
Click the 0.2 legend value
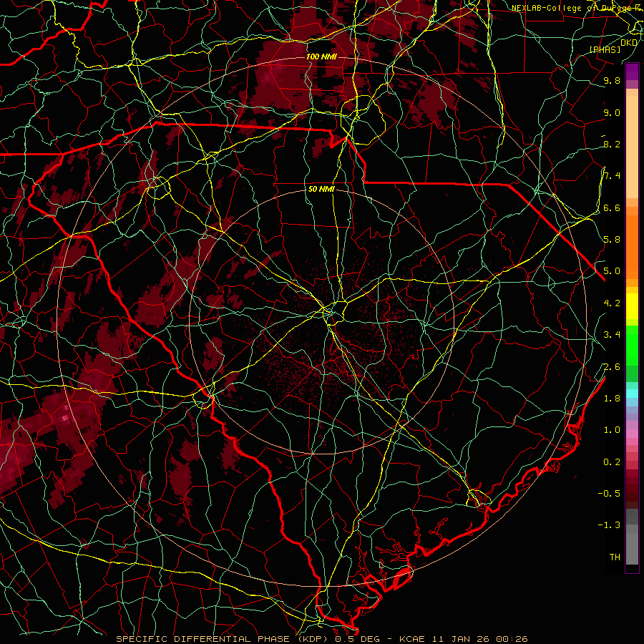click(612, 462)
